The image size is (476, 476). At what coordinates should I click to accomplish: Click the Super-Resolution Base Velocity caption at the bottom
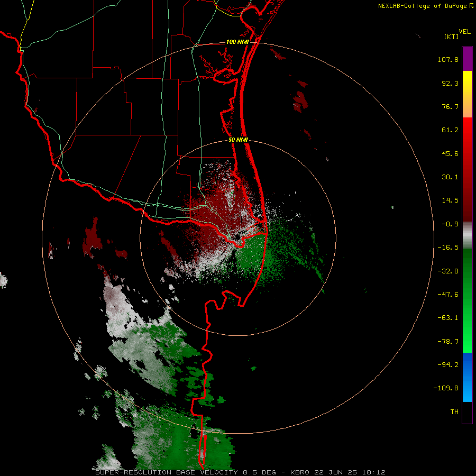(241, 472)
